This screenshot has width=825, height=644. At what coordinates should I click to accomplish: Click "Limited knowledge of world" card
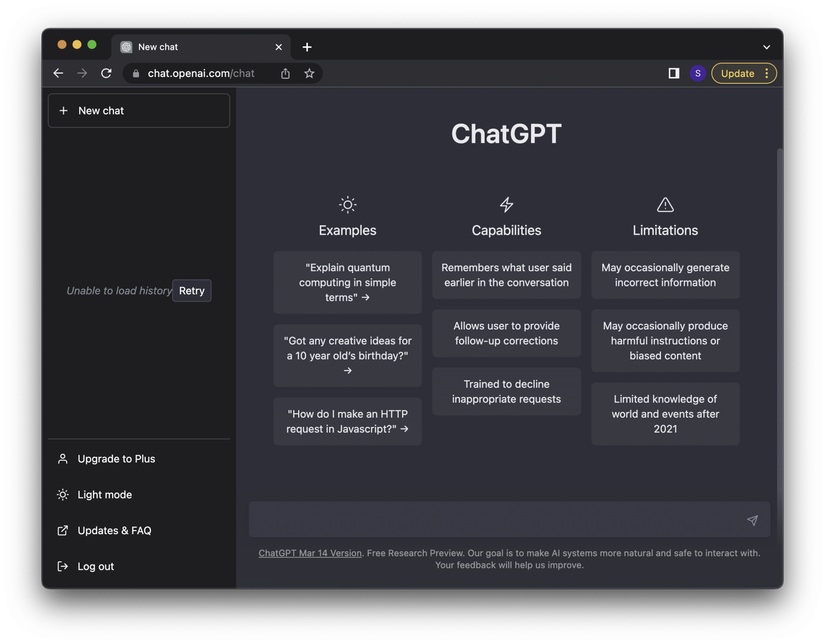pyautogui.click(x=665, y=414)
